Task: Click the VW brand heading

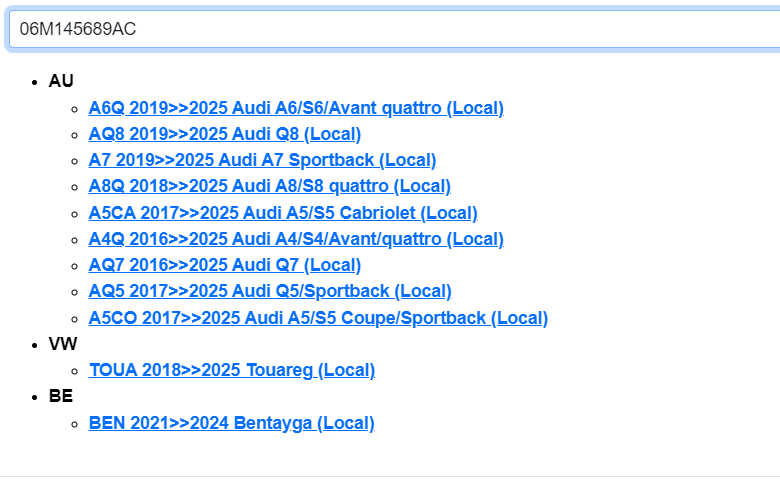Action: [62, 344]
